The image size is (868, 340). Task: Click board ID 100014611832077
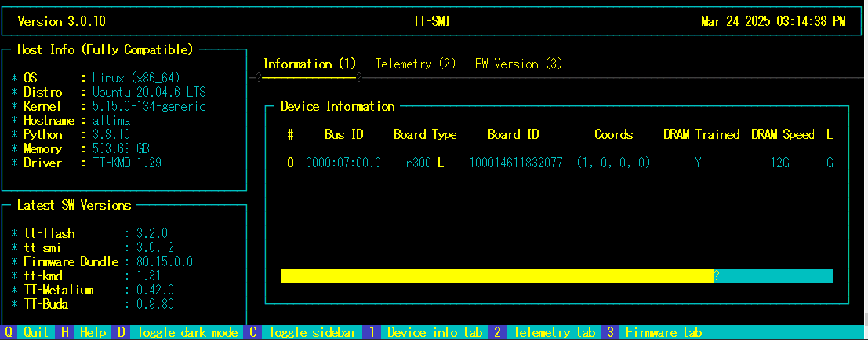516,163
